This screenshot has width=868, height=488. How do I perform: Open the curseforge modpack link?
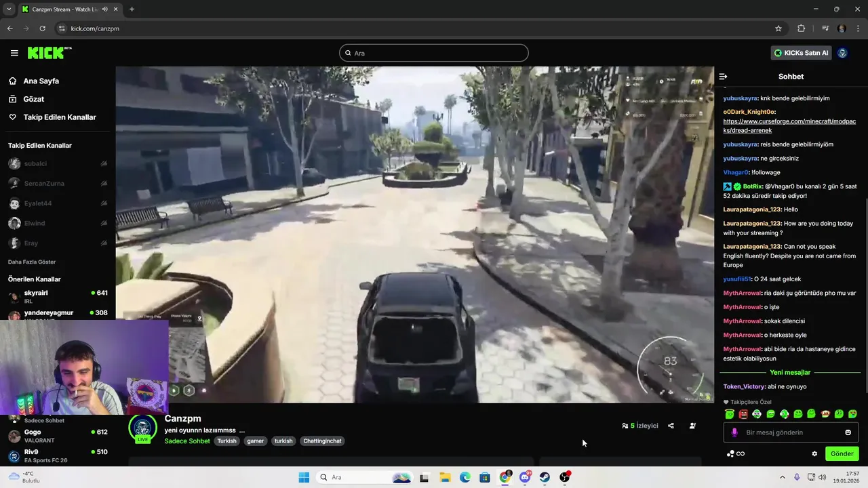coord(789,125)
